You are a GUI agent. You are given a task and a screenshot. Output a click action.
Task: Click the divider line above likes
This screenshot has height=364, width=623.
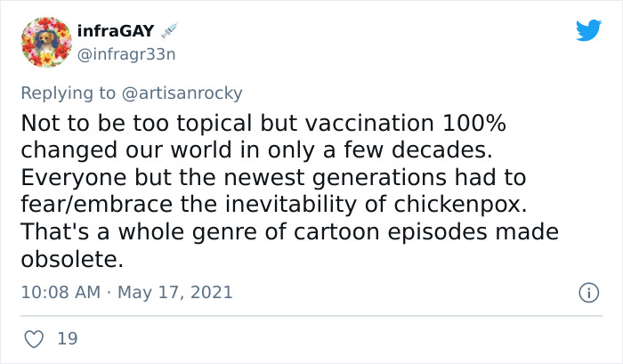311,315
